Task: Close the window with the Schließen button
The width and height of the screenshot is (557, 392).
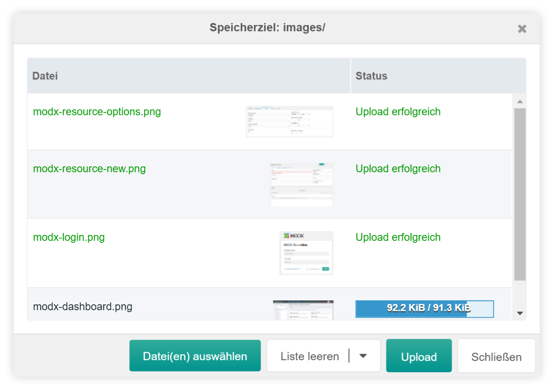Action: point(496,356)
